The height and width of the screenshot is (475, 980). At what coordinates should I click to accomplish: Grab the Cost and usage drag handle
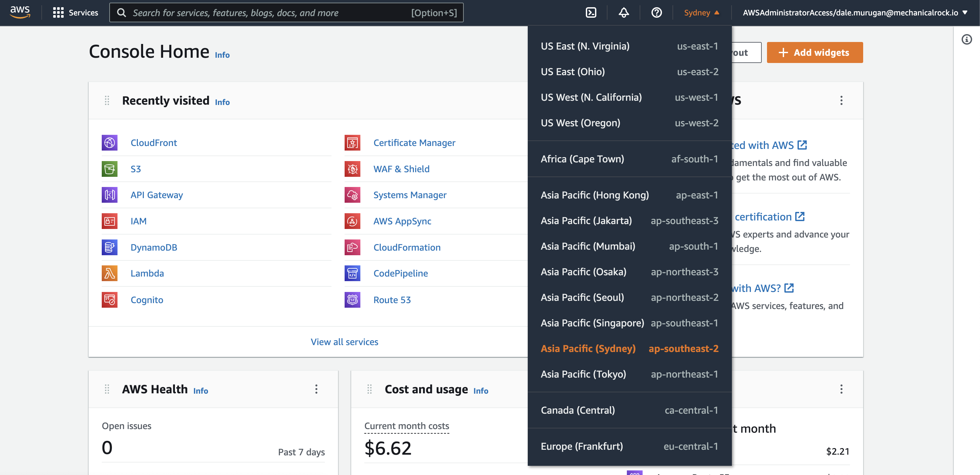(370, 389)
